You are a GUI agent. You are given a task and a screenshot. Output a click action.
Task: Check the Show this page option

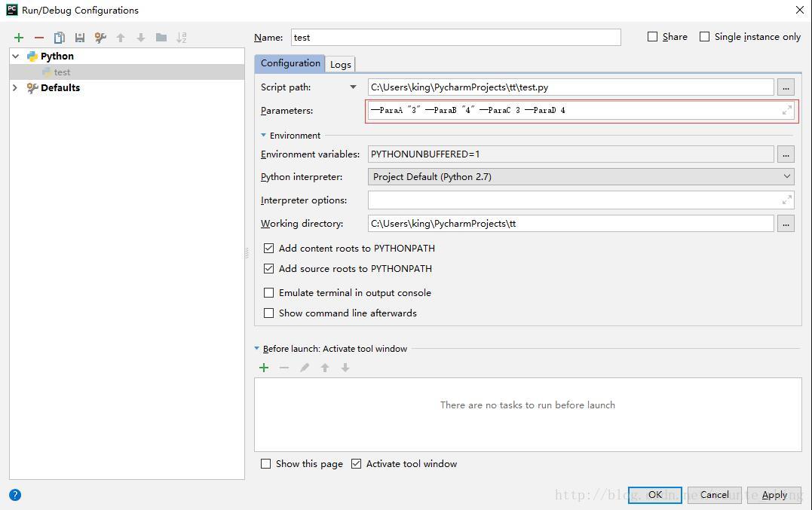[265, 464]
